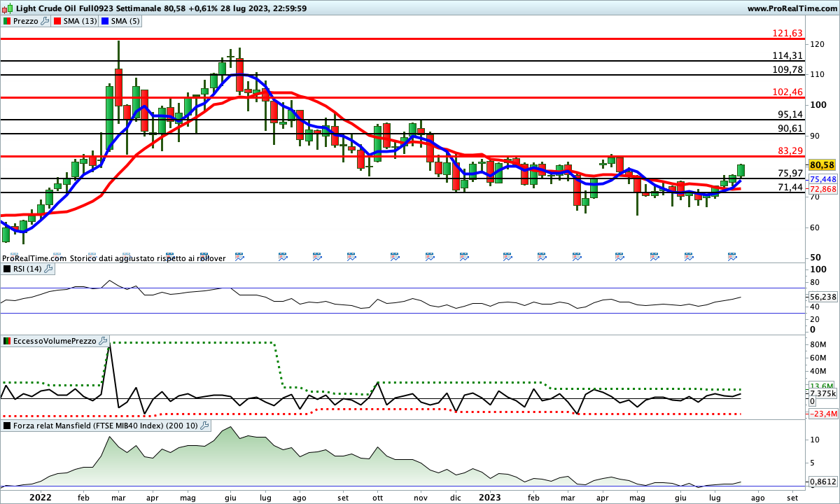Select the 71,44 price level label
Screen dimensions: 840x504
[x=790, y=187]
